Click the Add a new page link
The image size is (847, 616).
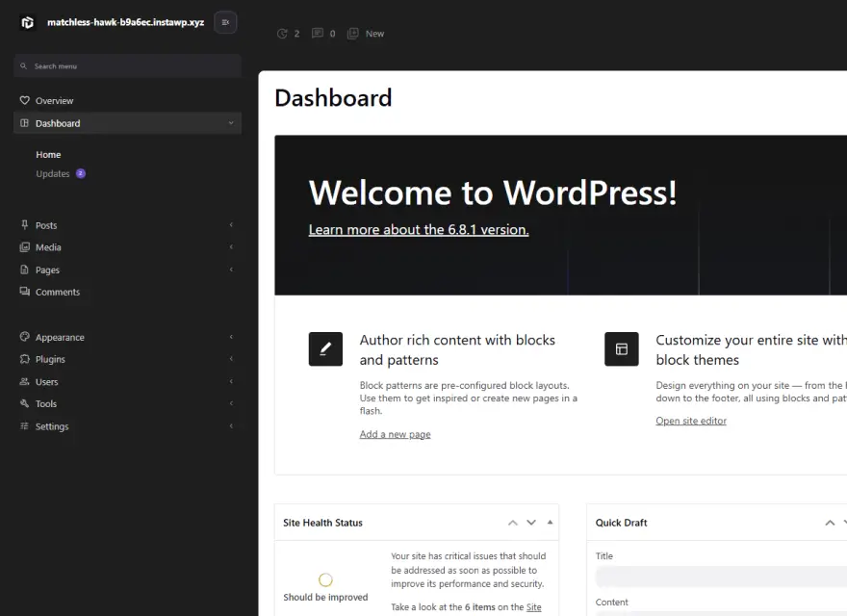[x=395, y=434]
